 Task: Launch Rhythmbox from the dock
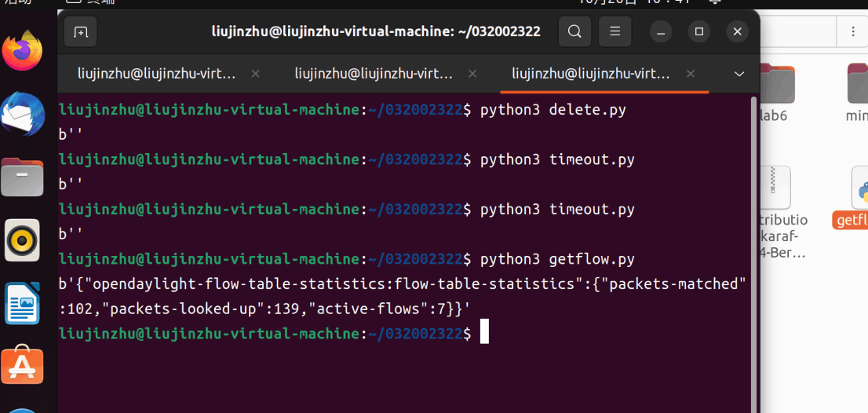(22, 240)
